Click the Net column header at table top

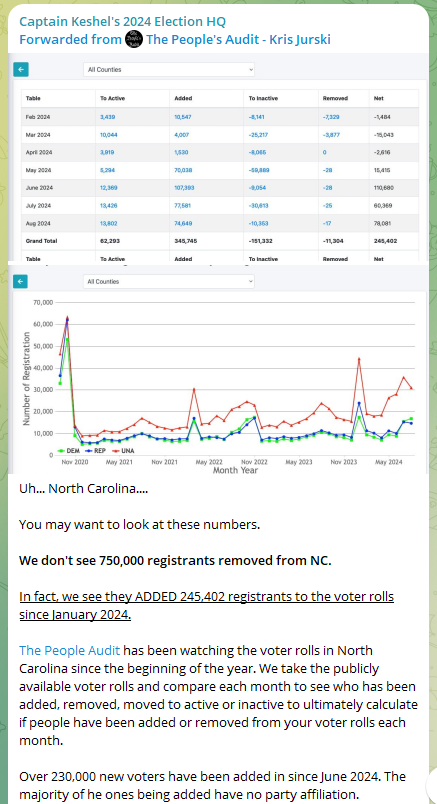(379, 98)
